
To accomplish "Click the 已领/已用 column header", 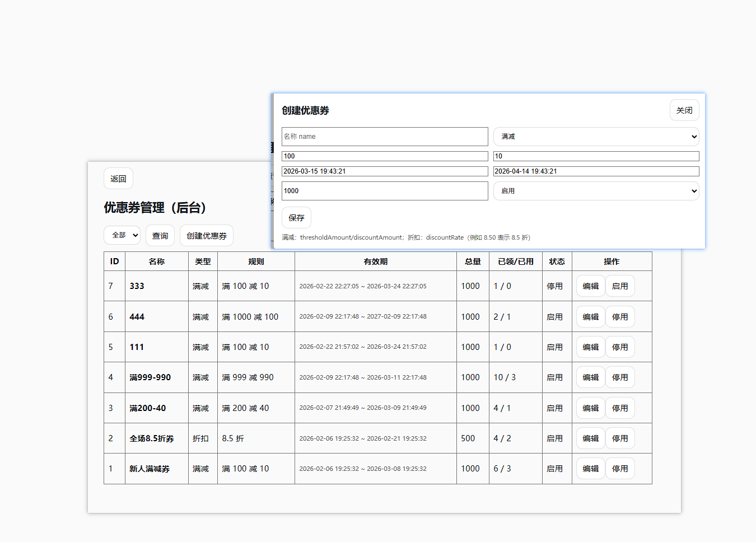I will 516,261.
